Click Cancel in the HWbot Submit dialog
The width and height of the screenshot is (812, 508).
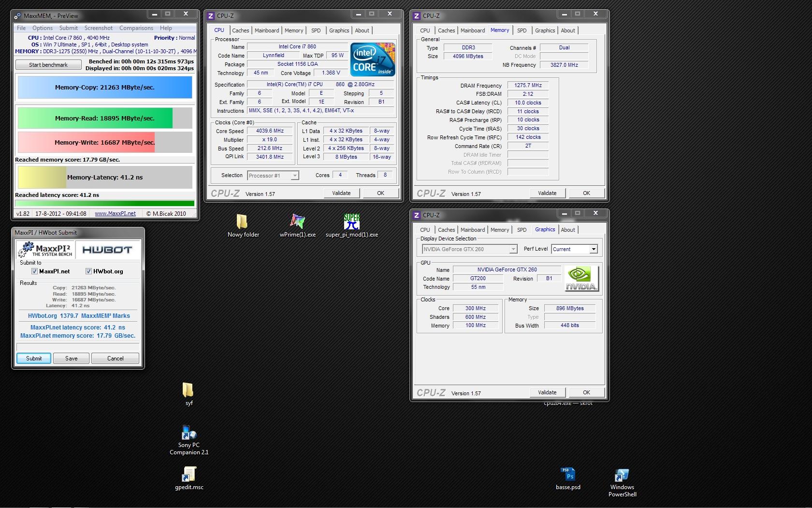pyautogui.click(x=115, y=359)
